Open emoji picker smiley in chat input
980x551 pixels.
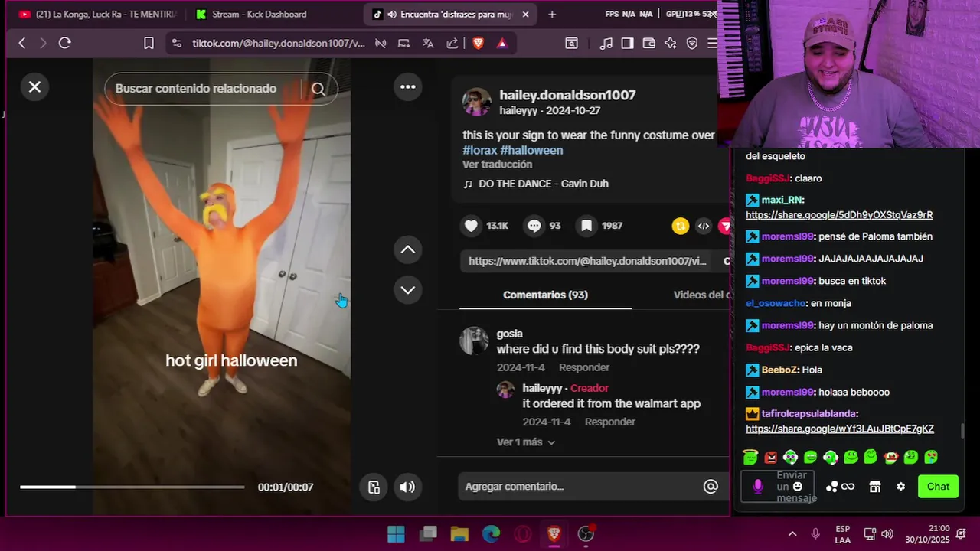[798, 487]
